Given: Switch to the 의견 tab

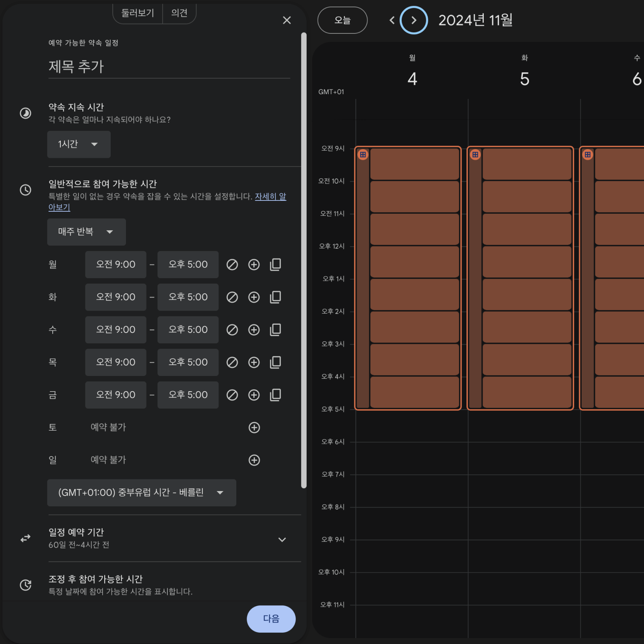Looking at the screenshot, I should (179, 13).
